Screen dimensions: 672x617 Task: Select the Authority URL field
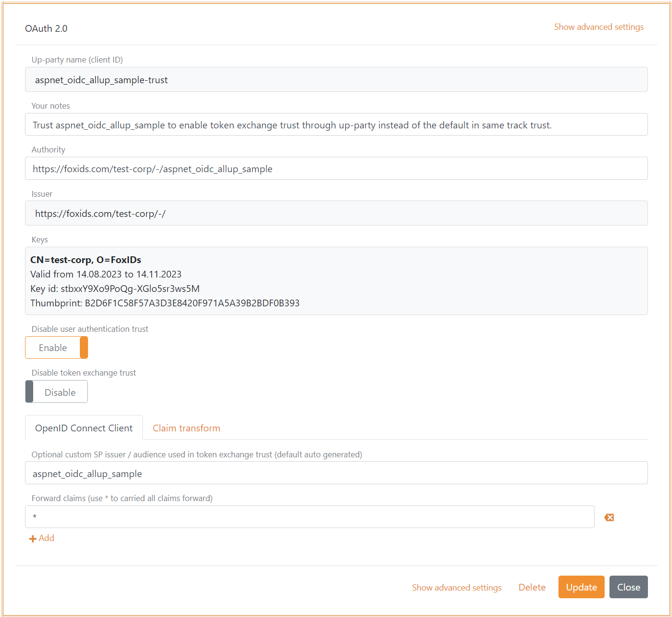pos(336,168)
